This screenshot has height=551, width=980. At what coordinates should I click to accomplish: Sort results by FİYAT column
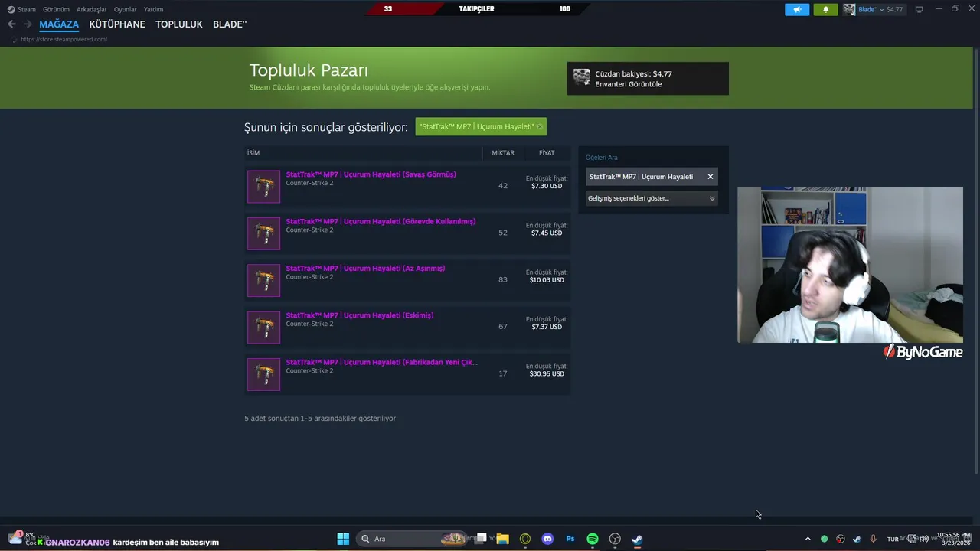547,153
